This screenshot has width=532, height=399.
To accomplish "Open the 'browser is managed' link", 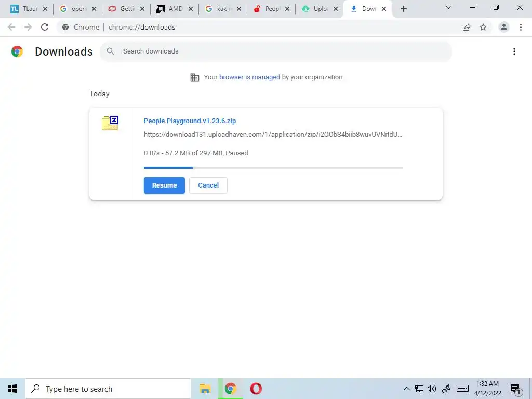I will 249,77.
